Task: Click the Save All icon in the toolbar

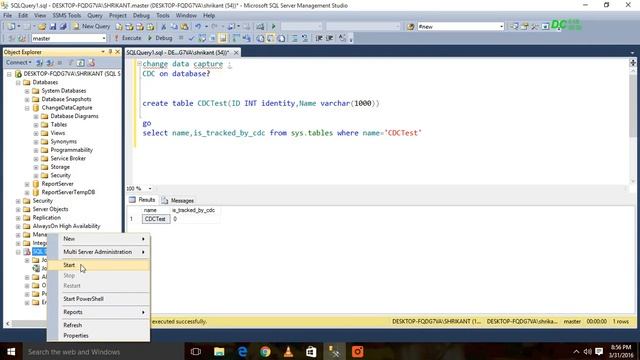Action: 63,27
